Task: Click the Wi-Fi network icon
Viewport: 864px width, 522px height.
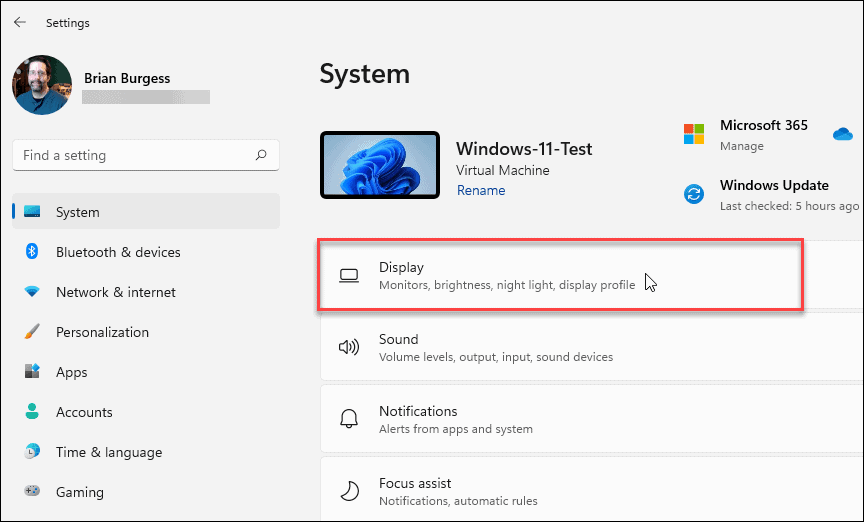Action: click(x=32, y=292)
